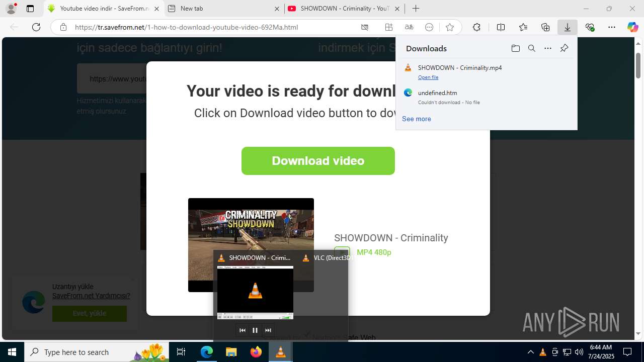
Task: Click See more in Downloads panel
Action: click(x=417, y=119)
